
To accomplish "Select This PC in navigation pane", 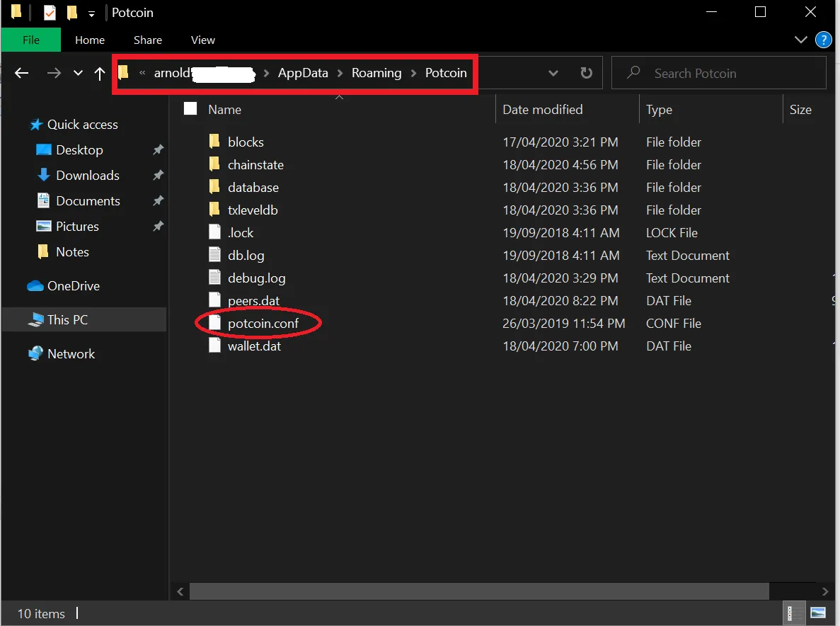I will (85, 319).
